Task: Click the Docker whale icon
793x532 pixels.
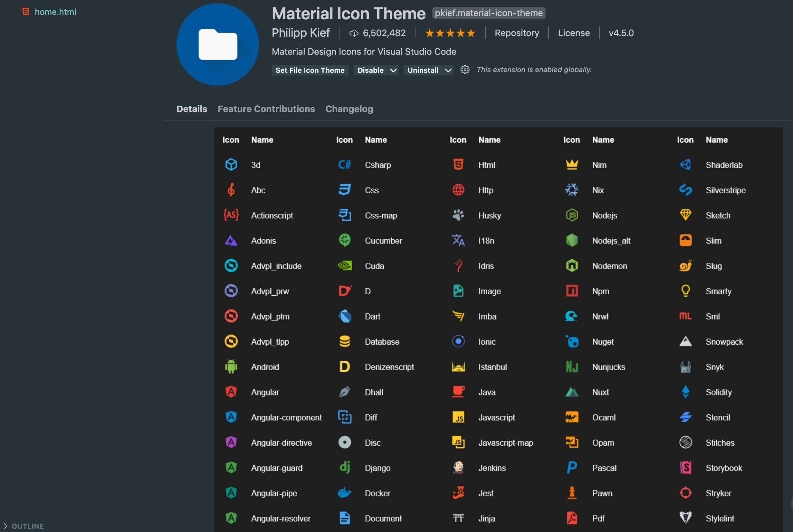Action: pos(344,493)
